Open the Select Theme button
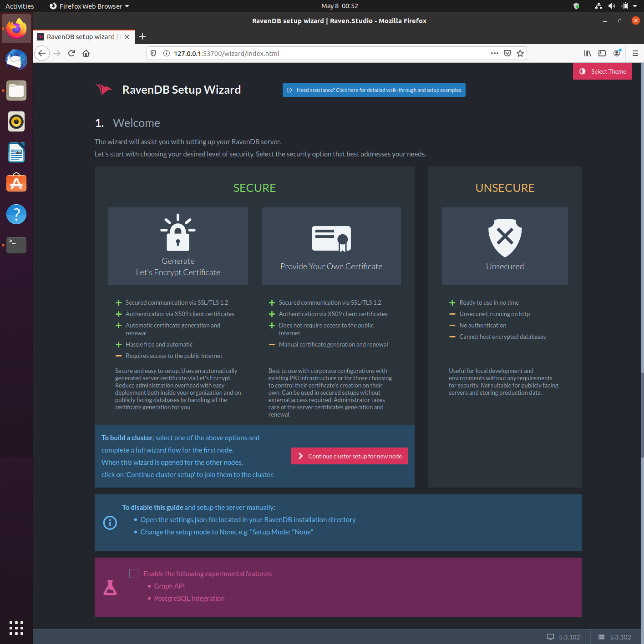The image size is (644, 644). [x=603, y=71]
